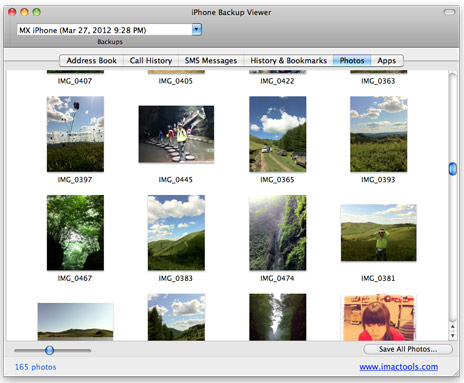Viewport: 464px width, 383px height.
Task: Open the Call History tab
Action: pos(151,61)
